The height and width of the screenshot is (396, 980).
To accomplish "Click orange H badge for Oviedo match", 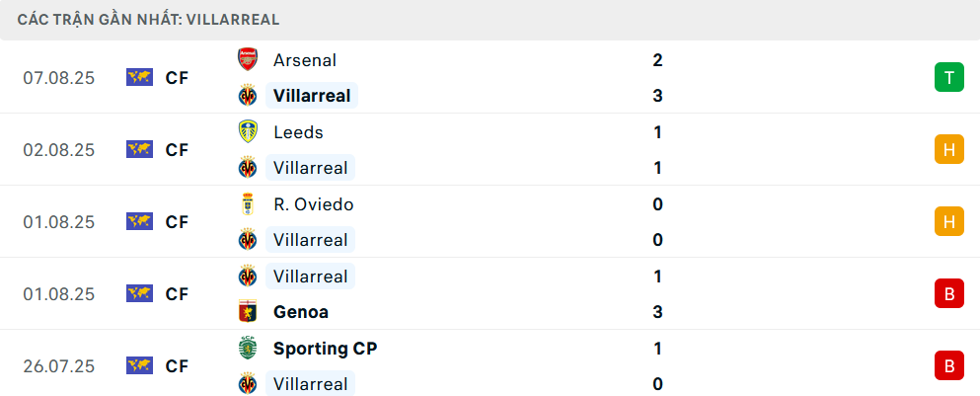I will [x=948, y=221].
